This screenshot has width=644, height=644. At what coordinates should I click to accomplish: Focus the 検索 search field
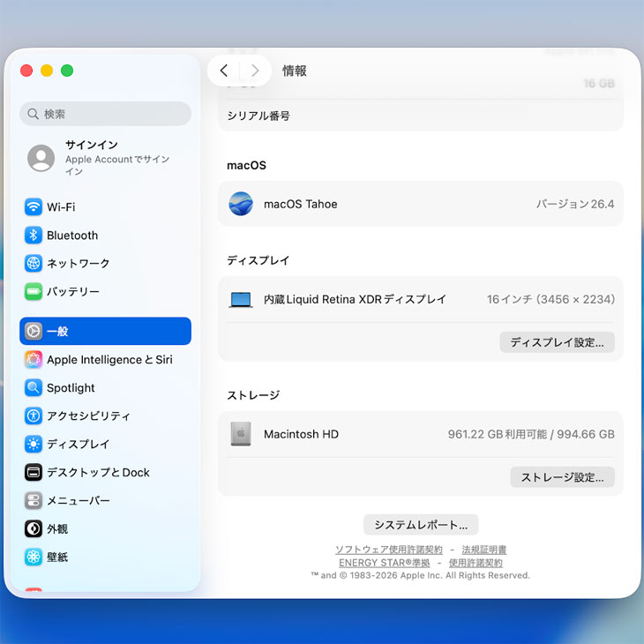106,114
